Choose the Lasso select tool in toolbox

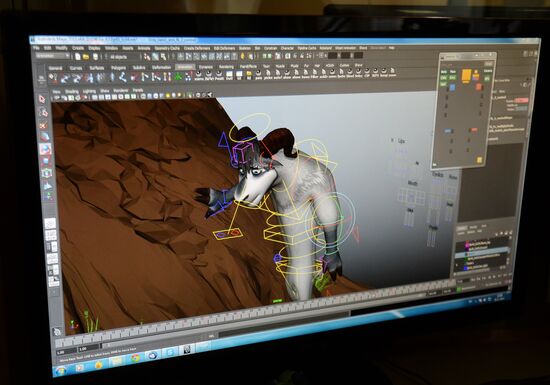[43, 112]
